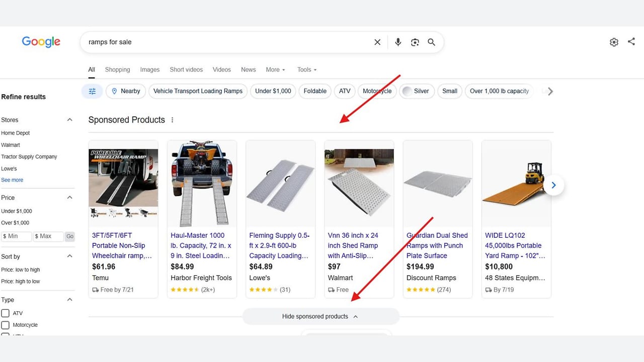The height and width of the screenshot is (362, 644).
Task: Apply the Nearby filter chip
Action: click(126, 91)
